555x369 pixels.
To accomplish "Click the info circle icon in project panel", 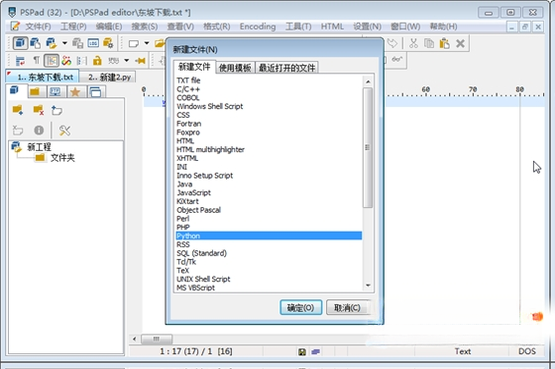I will (39, 130).
